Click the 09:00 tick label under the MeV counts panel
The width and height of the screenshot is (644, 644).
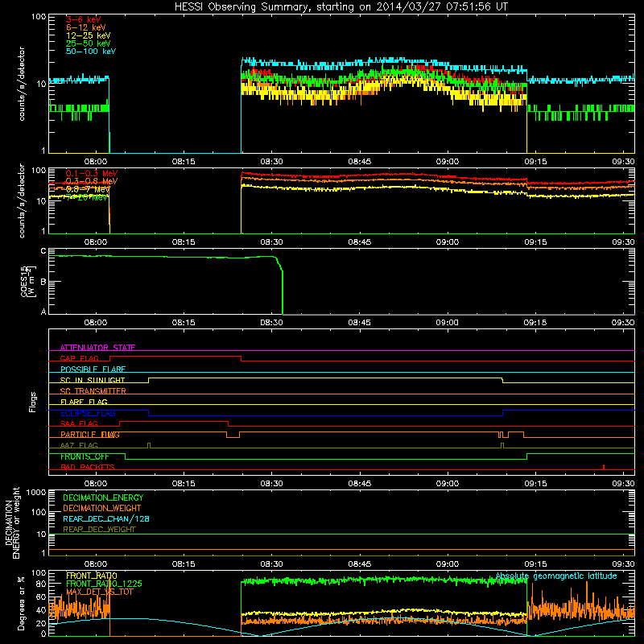pyautogui.click(x=448, y=242)
